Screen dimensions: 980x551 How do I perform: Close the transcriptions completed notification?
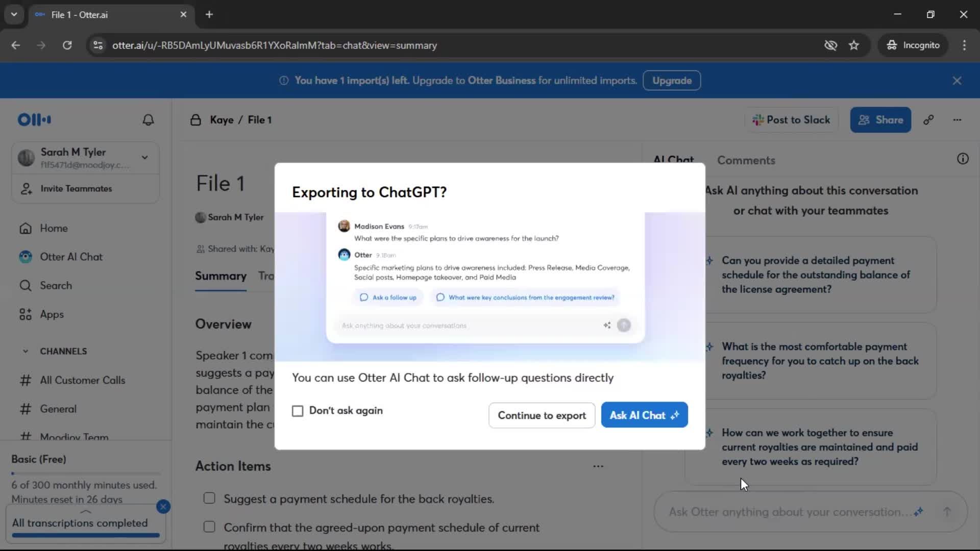click(163, 506)
